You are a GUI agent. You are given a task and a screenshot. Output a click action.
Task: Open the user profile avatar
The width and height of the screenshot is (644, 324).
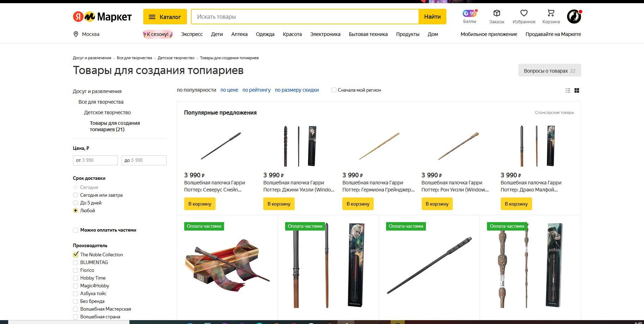(574, 17)
